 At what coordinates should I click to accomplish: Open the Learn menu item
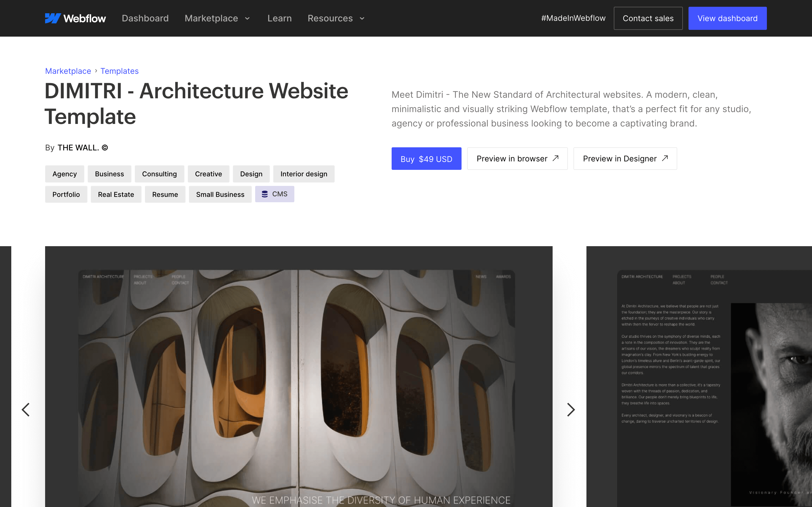pos(279,18)
